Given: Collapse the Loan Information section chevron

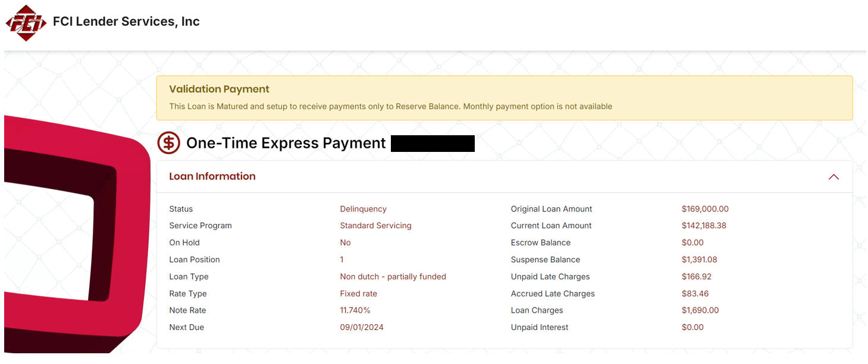Looking at the screenshot, I should click(833, 177).
